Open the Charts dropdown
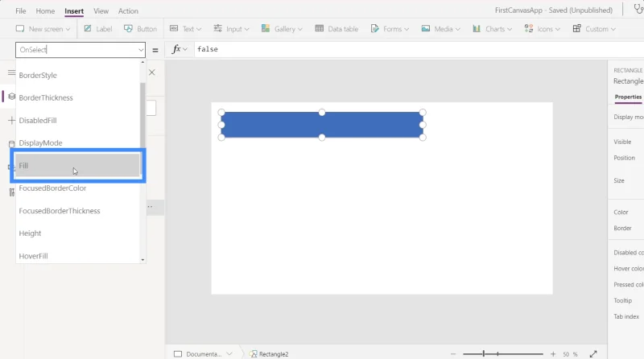The height and width of the screenshot is (359, 644). pos(492,29)
